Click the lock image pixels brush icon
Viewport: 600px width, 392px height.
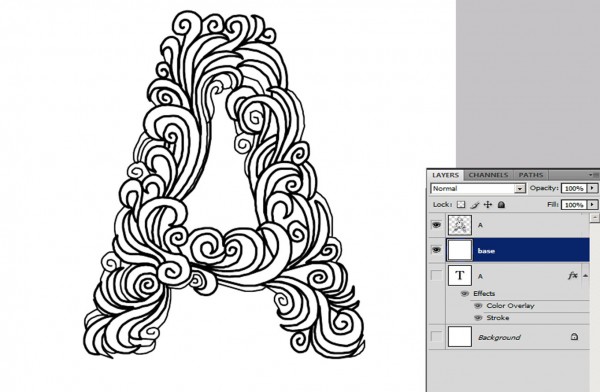[x=474, y=205]
